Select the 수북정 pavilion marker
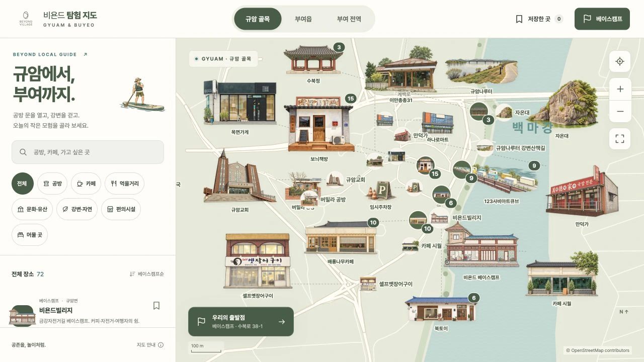644x362 pixels. coord(313,60)
